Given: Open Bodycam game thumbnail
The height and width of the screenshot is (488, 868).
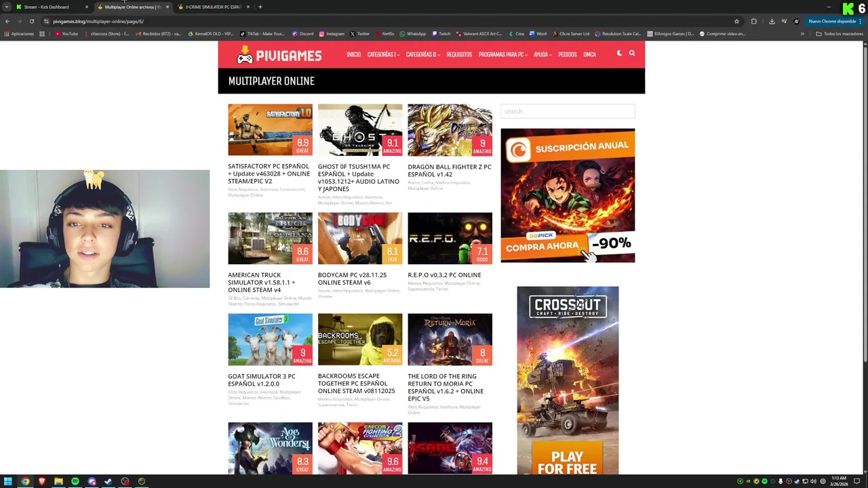Looking at the screenshot, I should point(360,238).
